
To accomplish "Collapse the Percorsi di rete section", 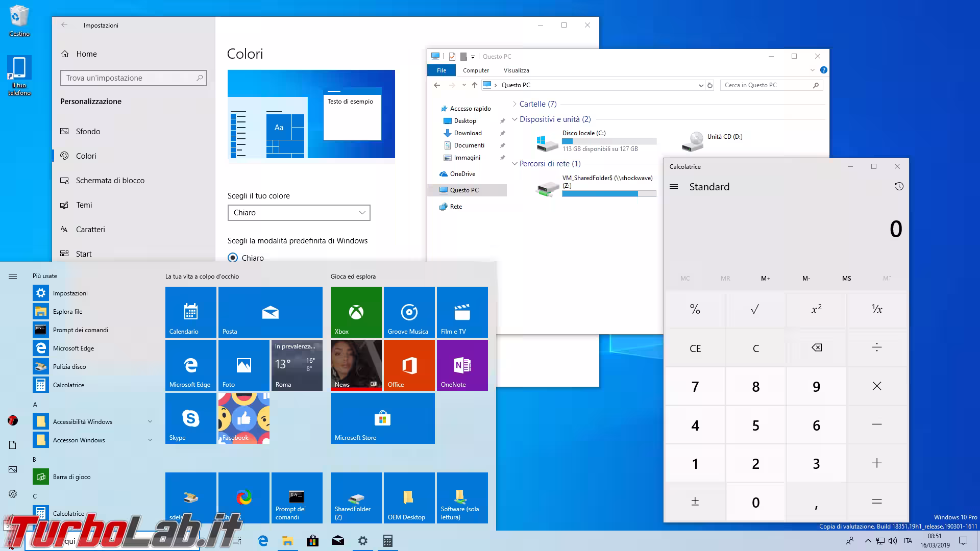I will (514, 164).
